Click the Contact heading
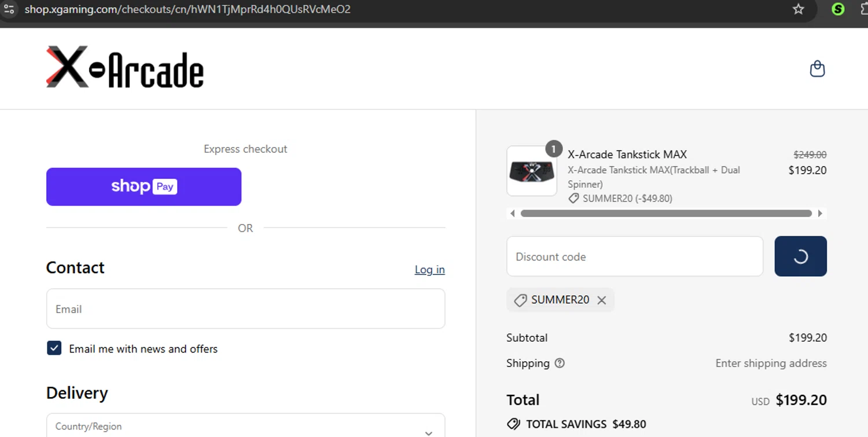This screenshot has height=437, width=868. pyautogui.click(x=75, y=267)
